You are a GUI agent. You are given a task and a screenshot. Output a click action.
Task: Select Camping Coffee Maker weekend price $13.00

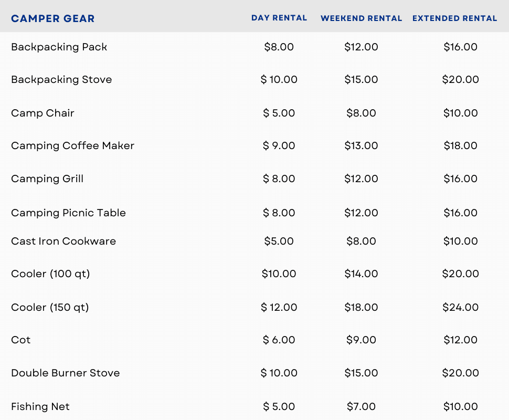point(361,145)
